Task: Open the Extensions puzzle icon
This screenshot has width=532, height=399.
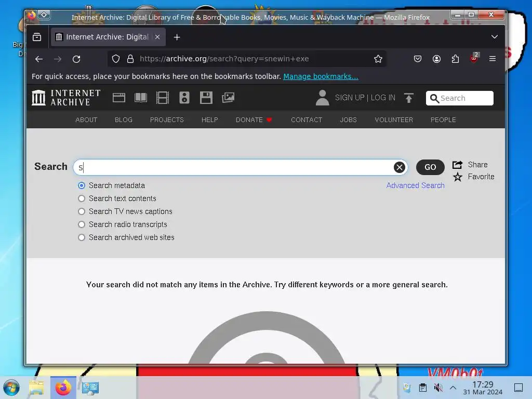Action: pyautogui.click(x=455, y=59)
